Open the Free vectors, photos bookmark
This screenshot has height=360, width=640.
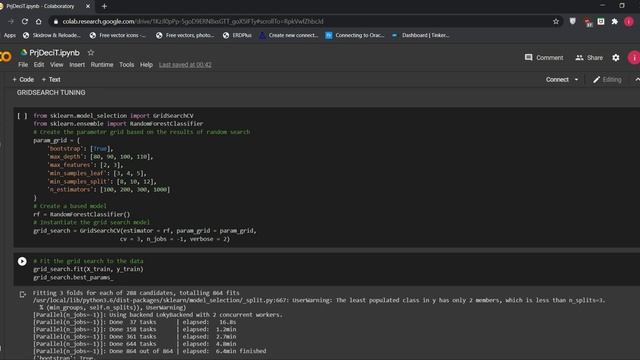point(185,36)
